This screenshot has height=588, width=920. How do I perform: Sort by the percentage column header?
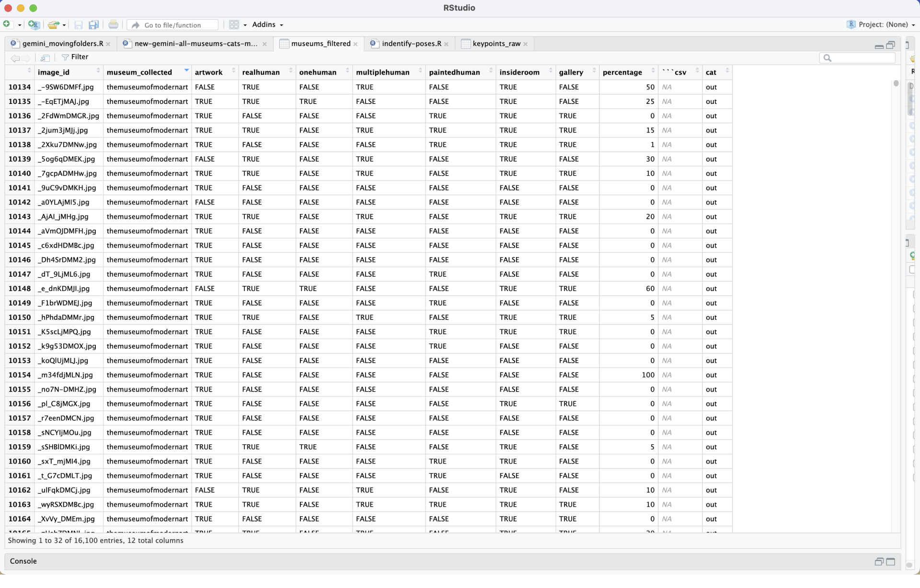[628, 72]
